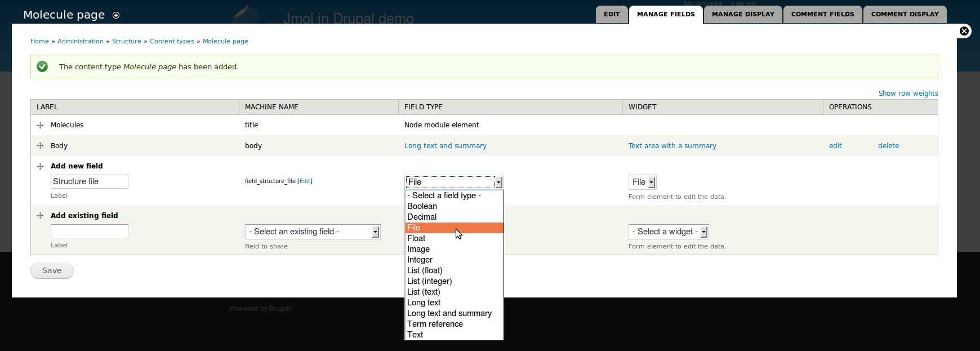Viewport: 980px width, 351px height.
Task: Choose List (integer) option
Action: click(454, 281)
